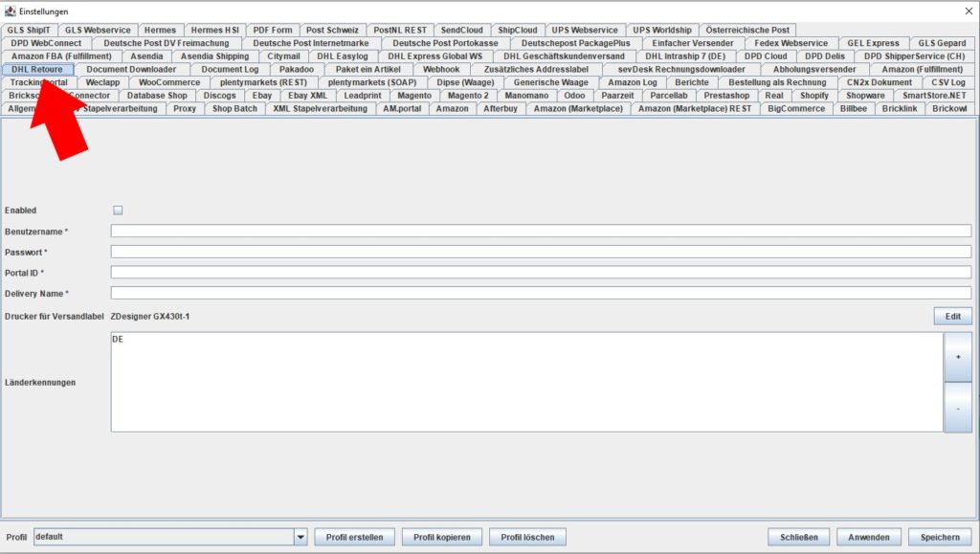Select the Weclapp tab
Image resolution: width=980 pixels, height=554 pixels.
[x=102, y=82]
